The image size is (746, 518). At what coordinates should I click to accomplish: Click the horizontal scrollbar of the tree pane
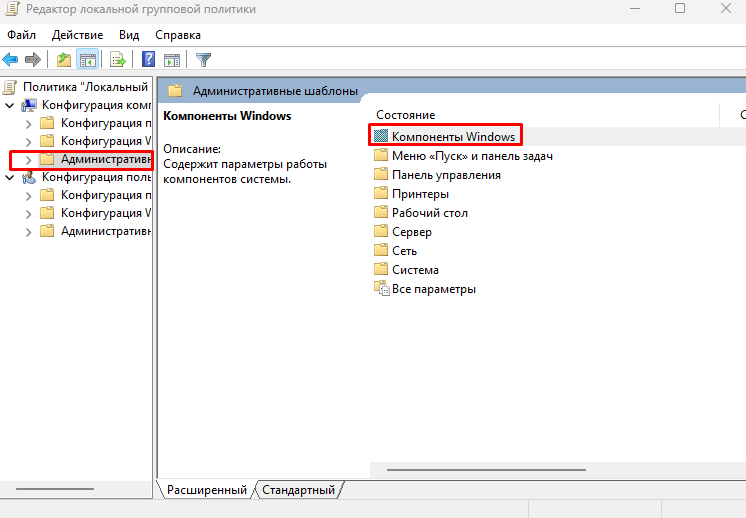[x=55, y=489]
